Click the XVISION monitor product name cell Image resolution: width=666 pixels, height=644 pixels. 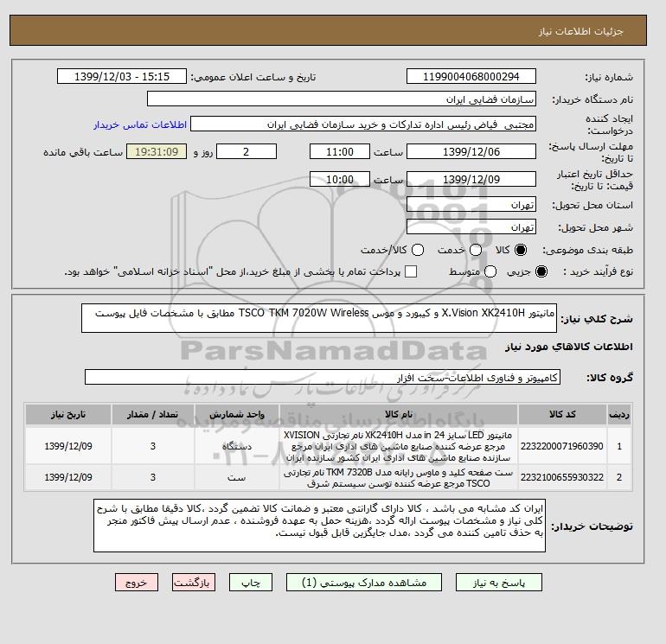tap(399, 446)
